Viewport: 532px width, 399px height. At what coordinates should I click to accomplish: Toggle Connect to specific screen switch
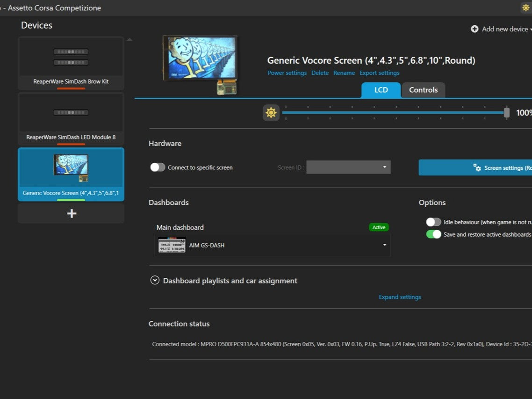(158, 167)
